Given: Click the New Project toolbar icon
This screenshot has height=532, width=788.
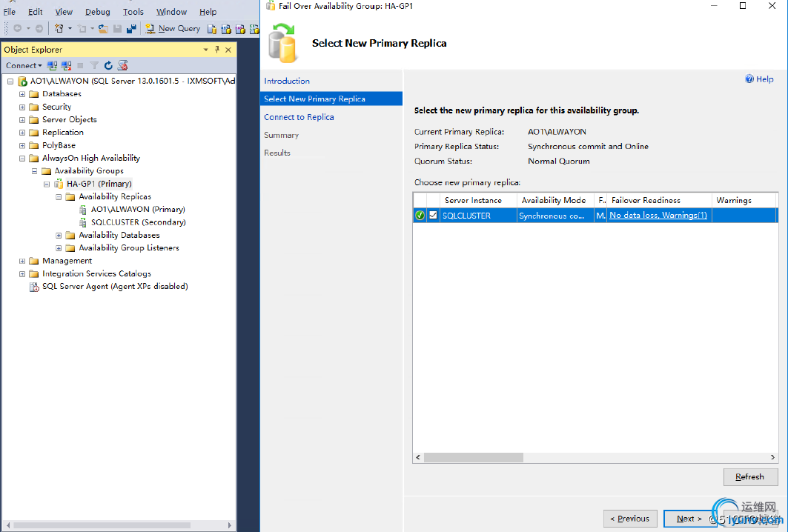Looking at the screenshot, I should coord(59,29).
